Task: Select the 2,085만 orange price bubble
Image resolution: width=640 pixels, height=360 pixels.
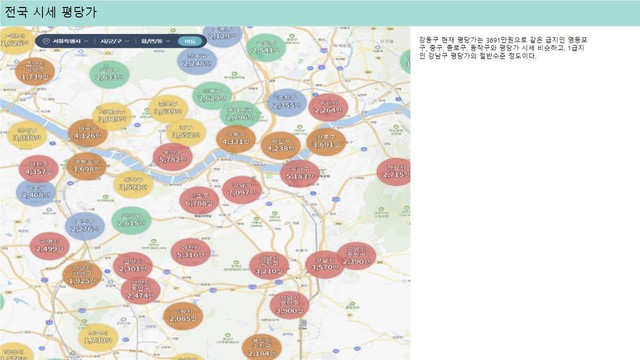Action: pos(183,316)
